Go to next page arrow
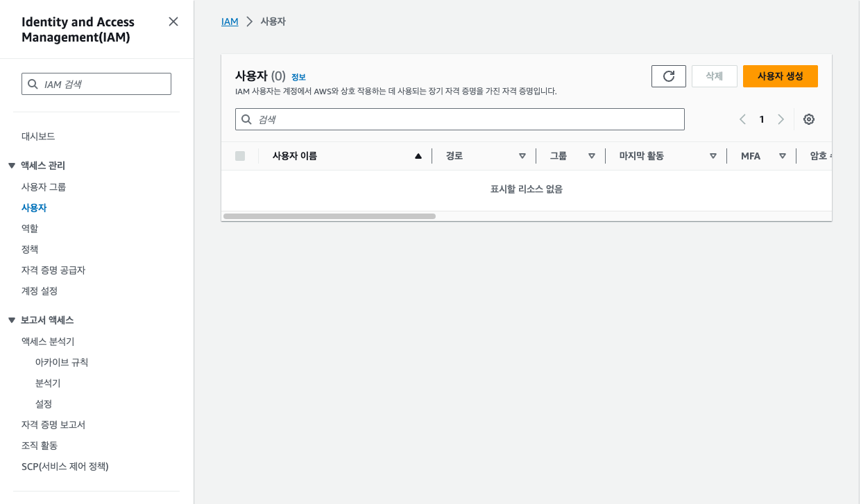 (781, 119)
